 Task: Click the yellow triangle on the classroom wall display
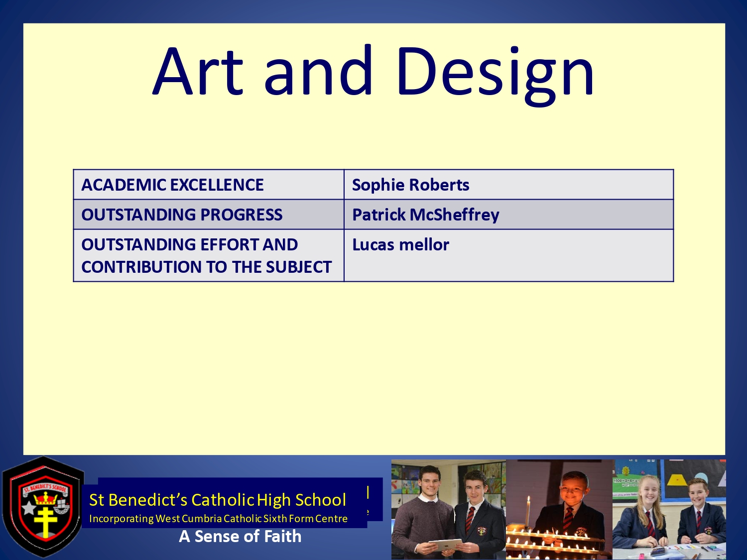[676, 479]
